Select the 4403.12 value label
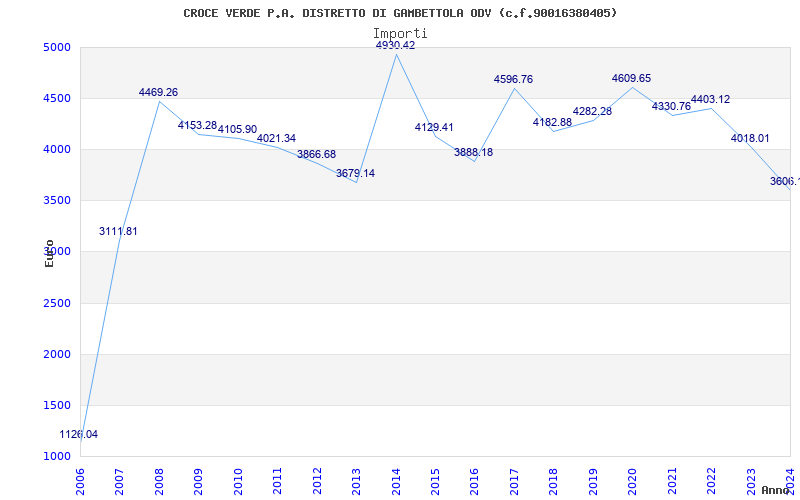Image resolution: width=800 pixels, height=500 pixels. tap(710, 99)
